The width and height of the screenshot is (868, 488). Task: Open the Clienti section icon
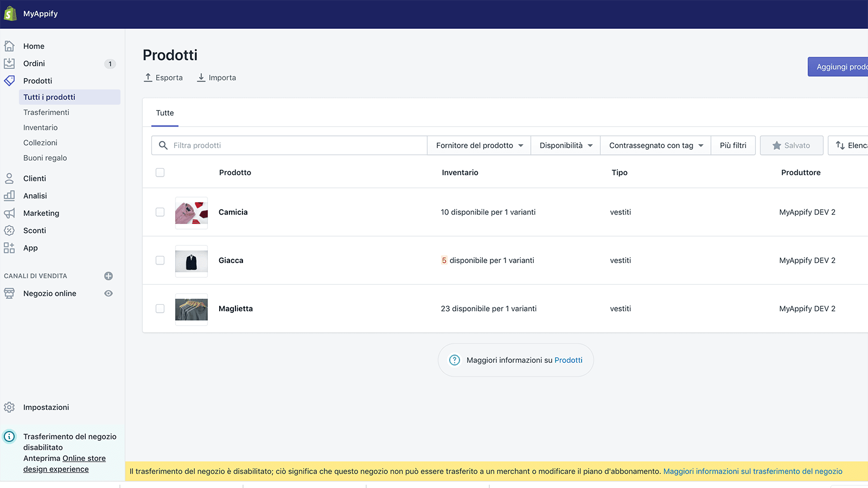(x=9, y=178)
